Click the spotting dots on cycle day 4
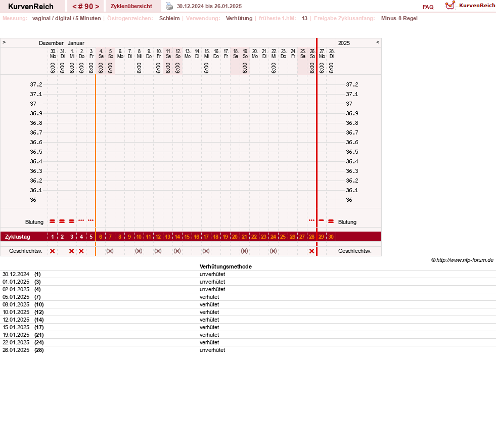The height and width of the screenshot is (448, 496). tap(81, 220)
